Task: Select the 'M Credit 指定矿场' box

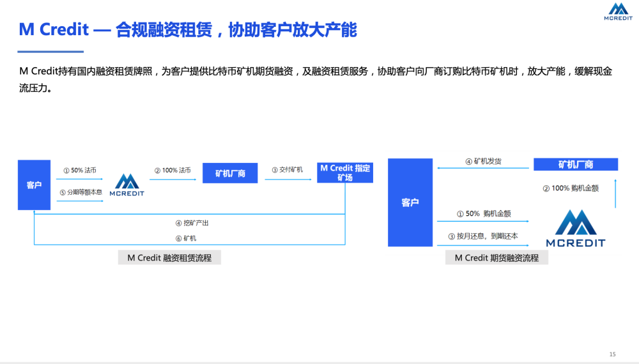Action: [345, 172]
